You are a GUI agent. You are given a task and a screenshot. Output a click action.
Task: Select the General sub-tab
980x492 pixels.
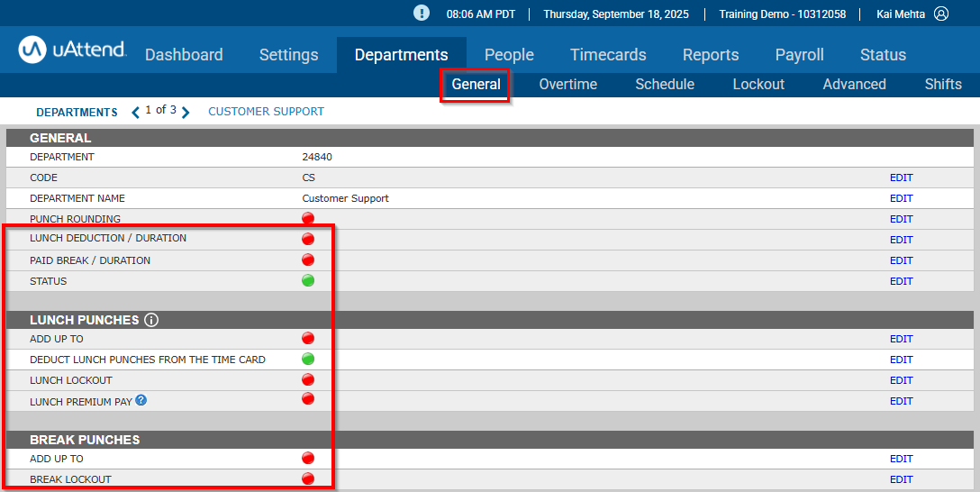476,85
